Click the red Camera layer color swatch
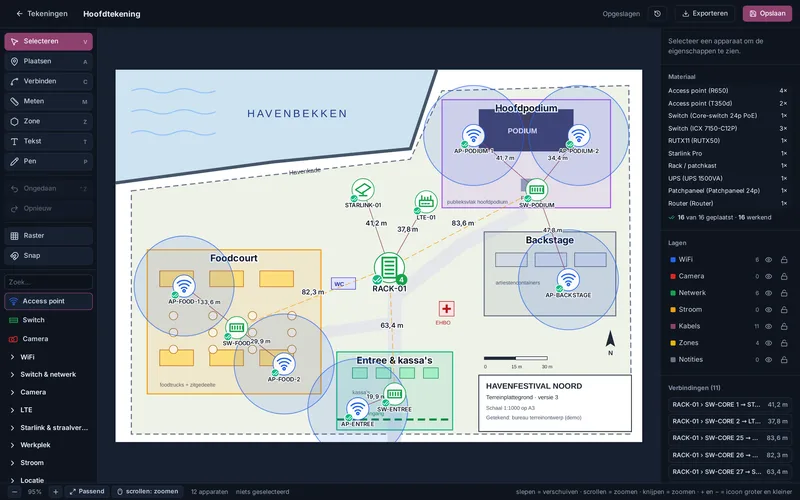 click(672, 277)
